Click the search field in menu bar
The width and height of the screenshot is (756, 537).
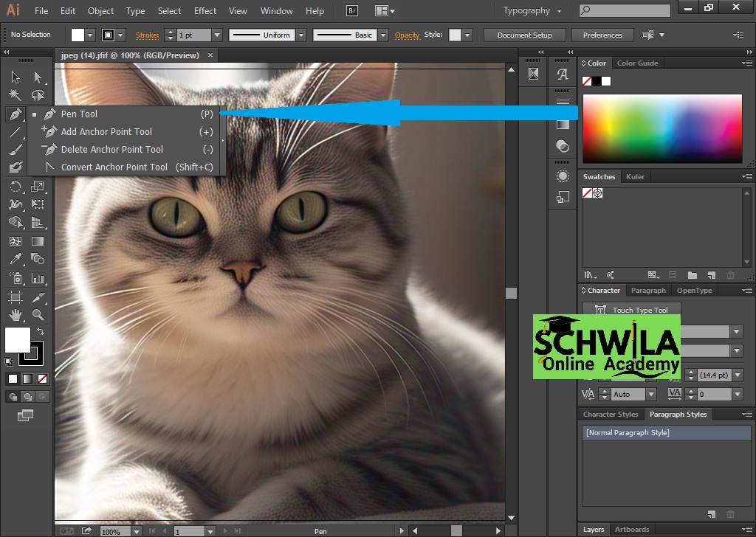pos(625,10)
